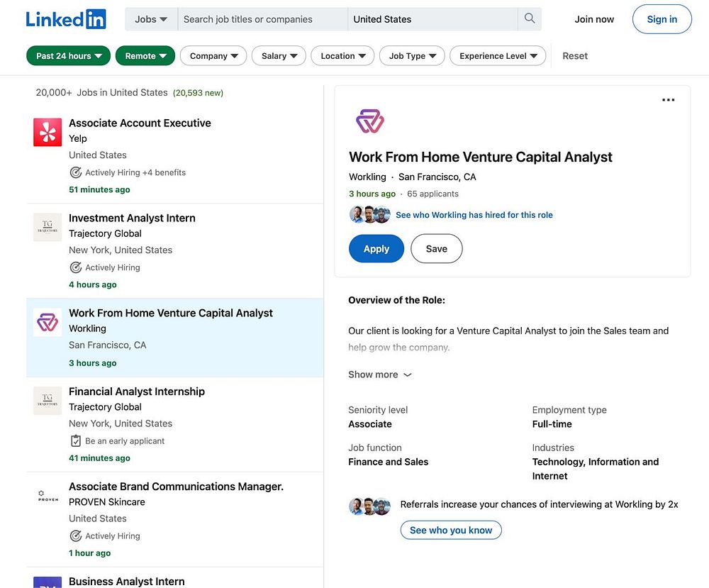Click the blue Apply button

[376, 249]
